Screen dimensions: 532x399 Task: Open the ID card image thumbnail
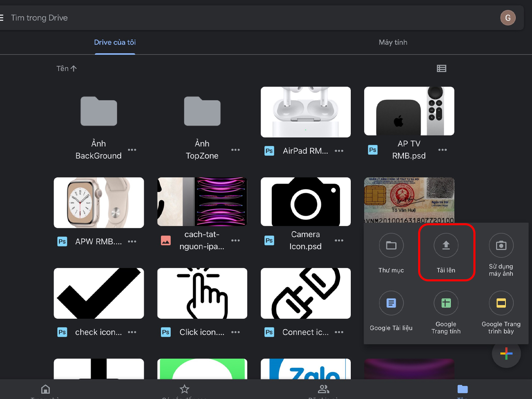(409, 200)
